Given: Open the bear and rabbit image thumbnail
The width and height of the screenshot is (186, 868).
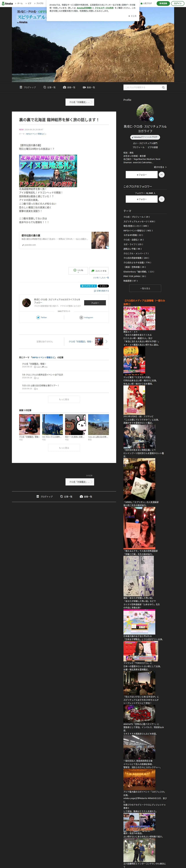Looking at the screenshot, I should click(75, 425).
